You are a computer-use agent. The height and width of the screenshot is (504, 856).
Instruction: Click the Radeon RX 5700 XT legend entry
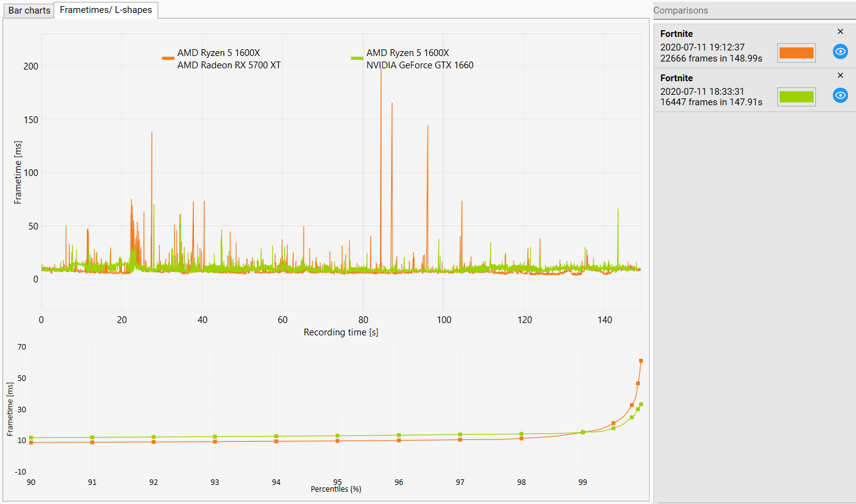pos(222,59)
